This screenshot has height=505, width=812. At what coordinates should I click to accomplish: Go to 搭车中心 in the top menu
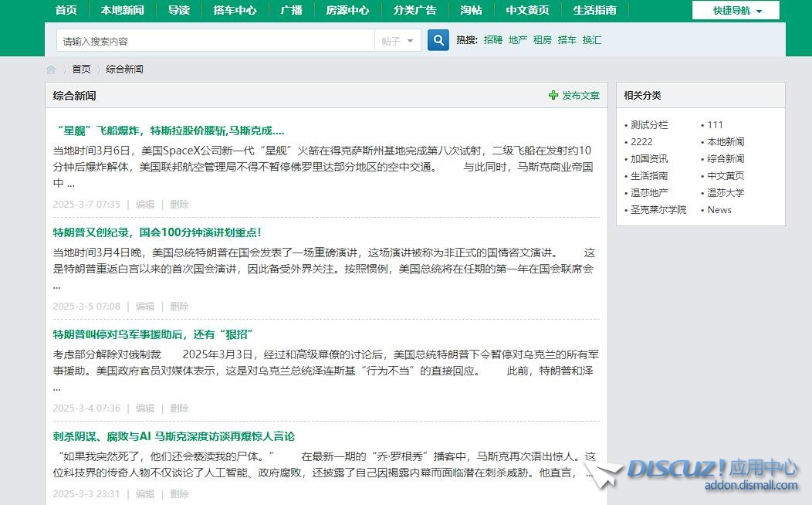click(x=235, y=10)
